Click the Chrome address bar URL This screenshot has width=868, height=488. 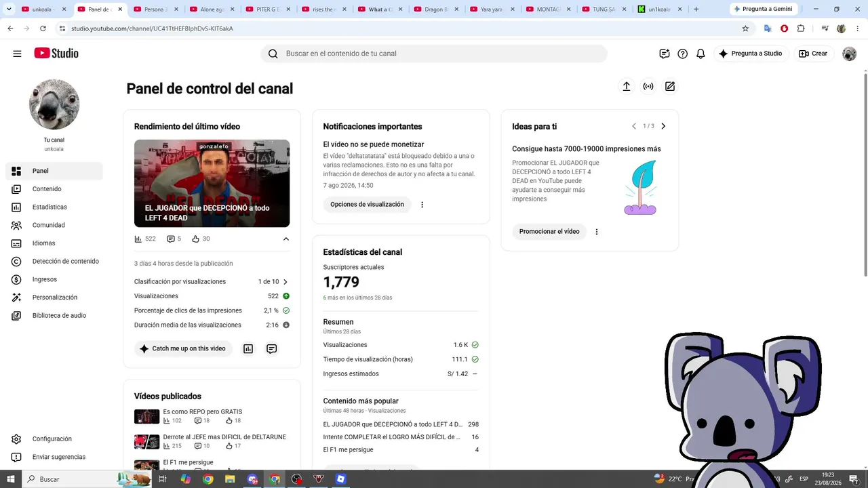152,28
